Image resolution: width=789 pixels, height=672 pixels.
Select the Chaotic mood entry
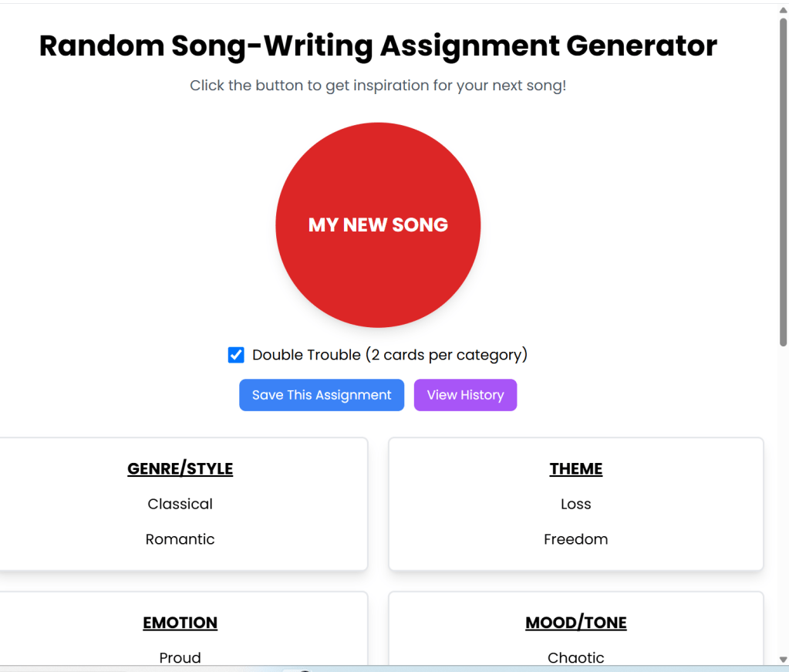click(x=576, y=657)
